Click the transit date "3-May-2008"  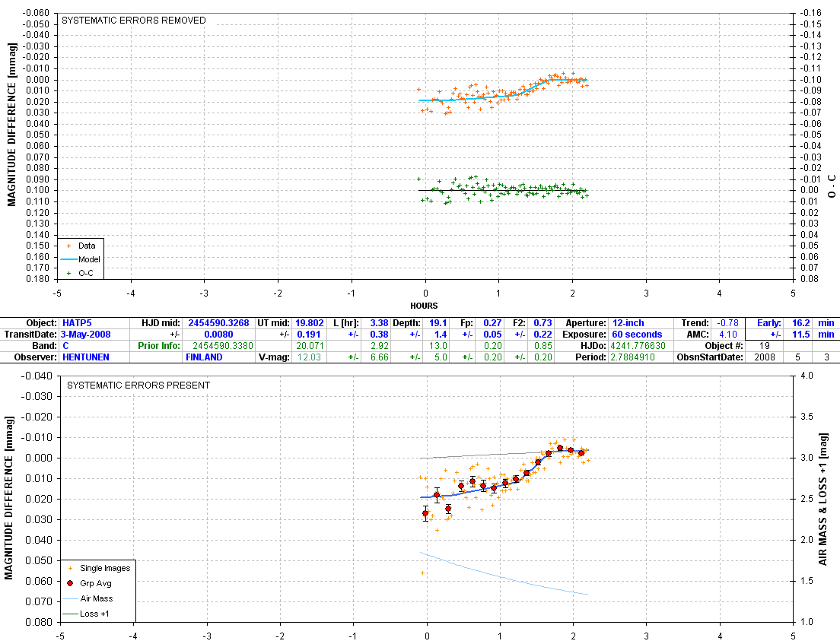[x=86, y=335]
